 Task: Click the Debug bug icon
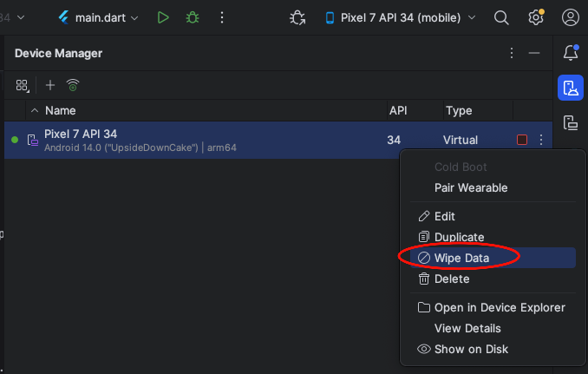click(193, 17)
